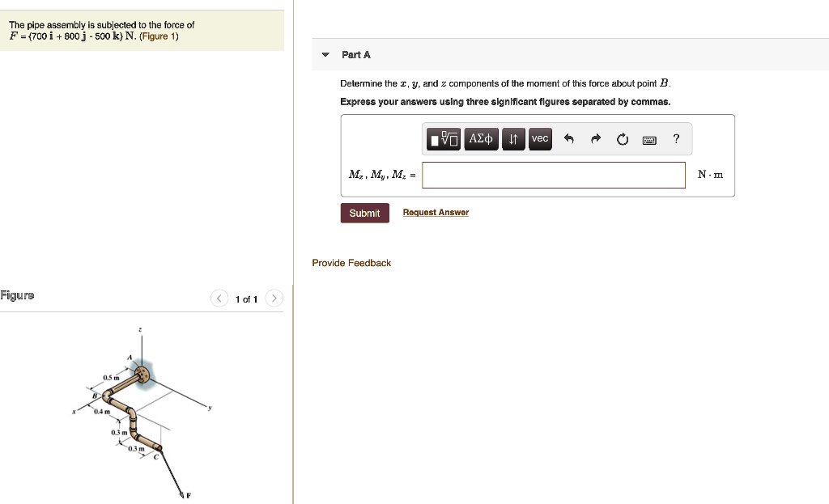Click the N·m units label
The height and width of the screenshot is (504, 829).
[x=710, y=175]
